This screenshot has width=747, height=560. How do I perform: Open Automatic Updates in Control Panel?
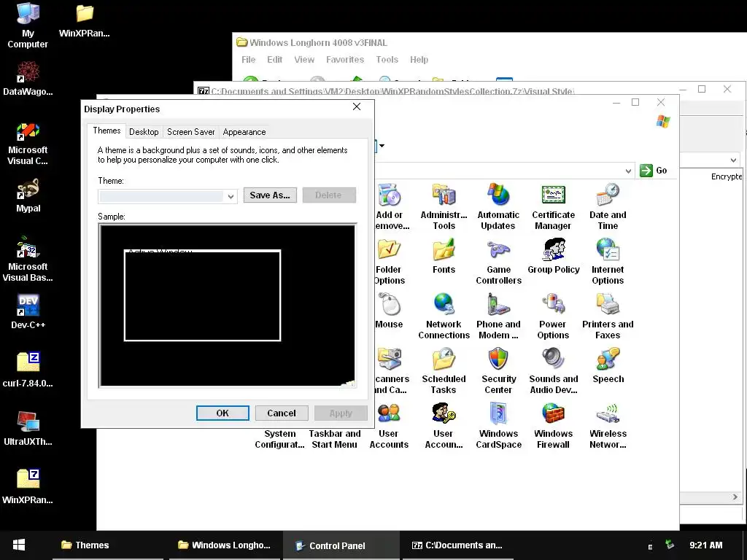498,206
